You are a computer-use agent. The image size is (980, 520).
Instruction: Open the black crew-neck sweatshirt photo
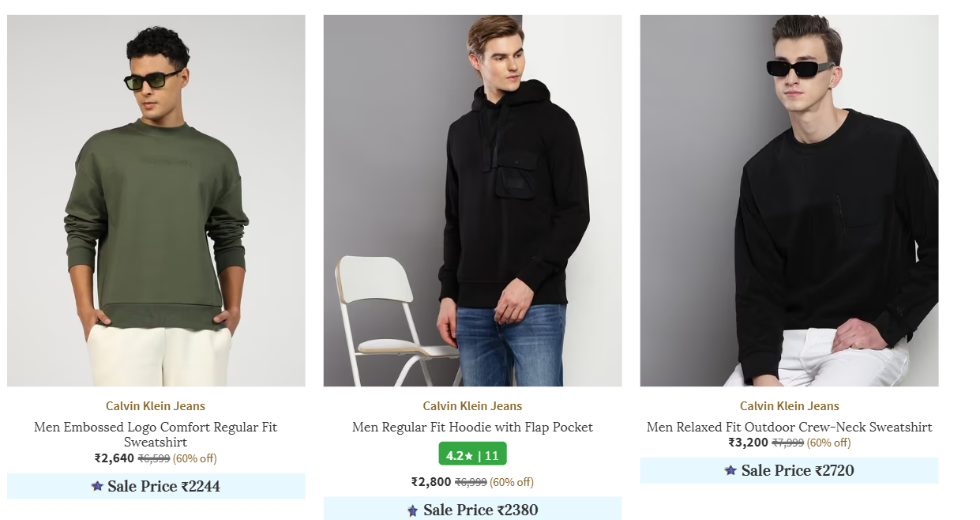(x=789, y=201)
